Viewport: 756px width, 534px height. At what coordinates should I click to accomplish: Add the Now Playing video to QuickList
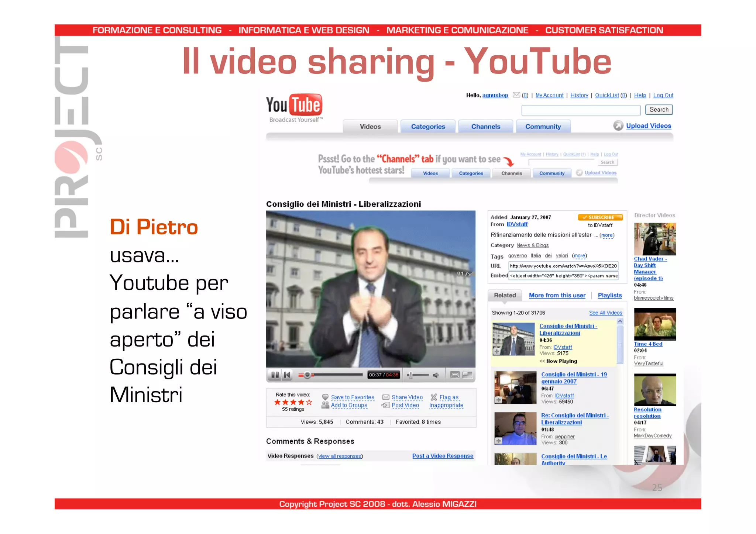point(497,352)
